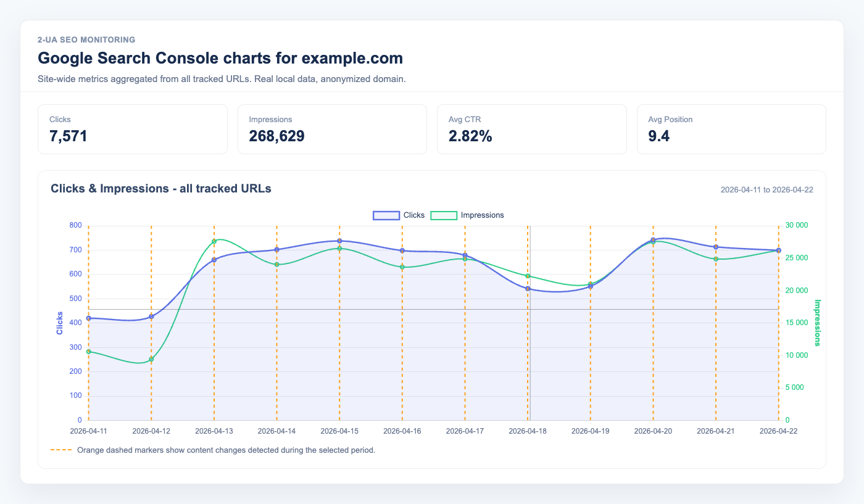Click the orange dashed markers footnote text
Viewport: 864px width, 504px height.
click(226, 450)
